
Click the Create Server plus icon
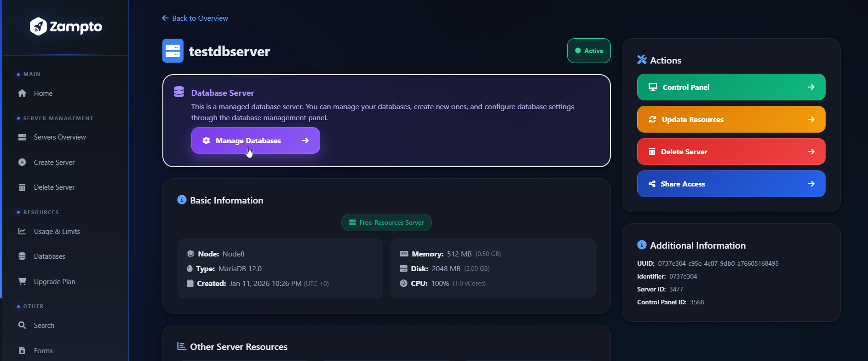point(22,162)
